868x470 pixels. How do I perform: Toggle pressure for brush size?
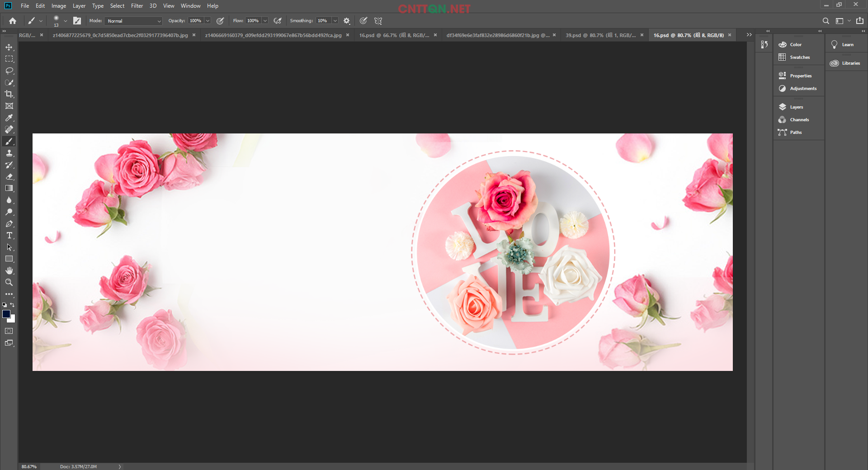(x=363, y=21)
